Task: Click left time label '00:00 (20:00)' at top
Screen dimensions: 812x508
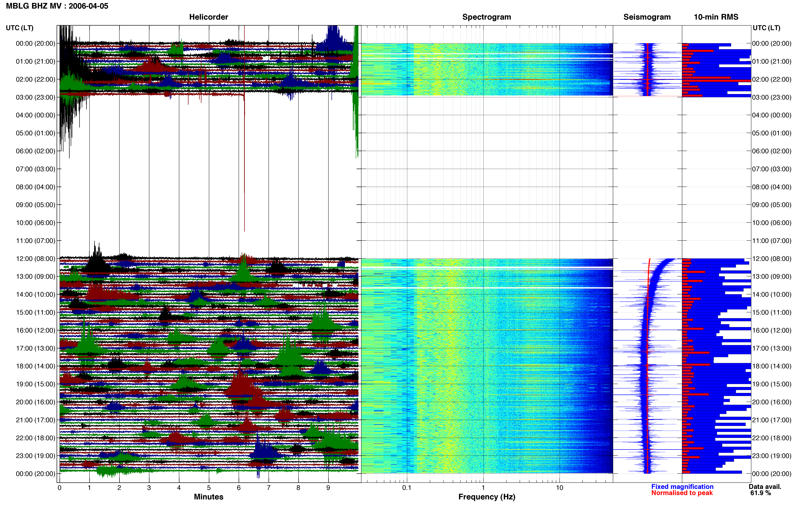Action: (x=36, y=43)
